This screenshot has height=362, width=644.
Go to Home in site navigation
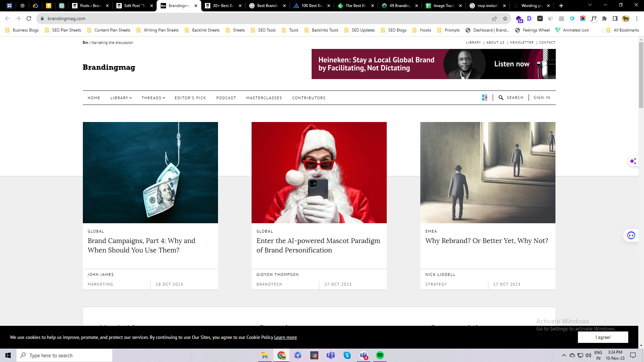[x=94, y=98]
